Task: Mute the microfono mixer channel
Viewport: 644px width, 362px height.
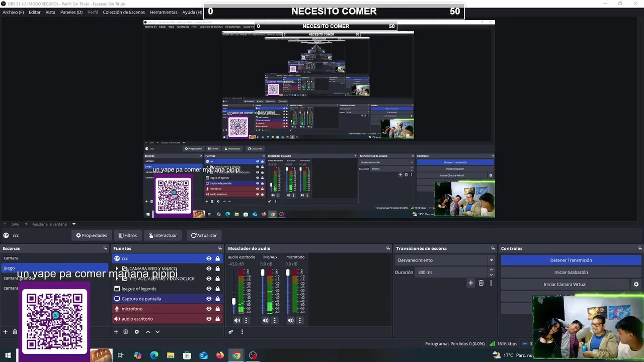Action: pyautogui.click(x=291, y=320)
